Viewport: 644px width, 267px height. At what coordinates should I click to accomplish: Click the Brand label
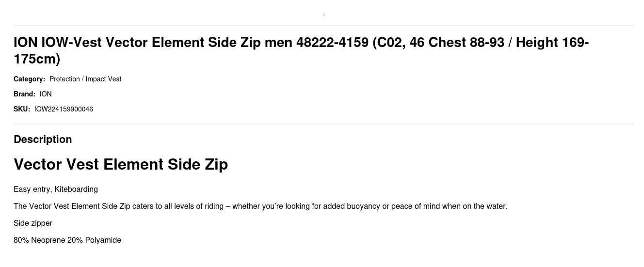pyautogui.click(x=24, y=94)
